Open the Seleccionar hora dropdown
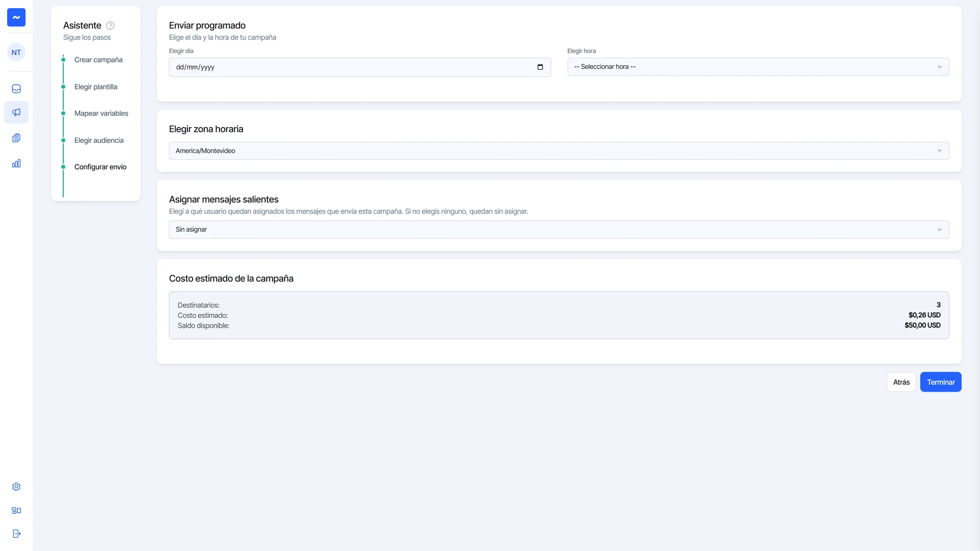The height and width of the screenshot is (551, 980). (758, 67)
